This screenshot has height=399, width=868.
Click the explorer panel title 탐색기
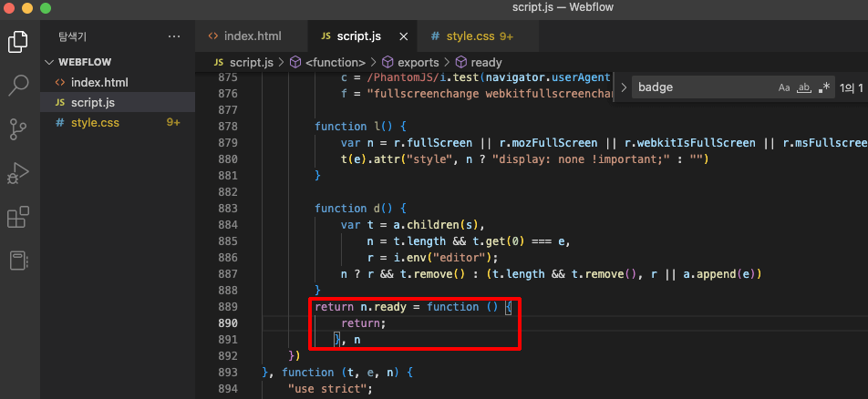[72, 36]
